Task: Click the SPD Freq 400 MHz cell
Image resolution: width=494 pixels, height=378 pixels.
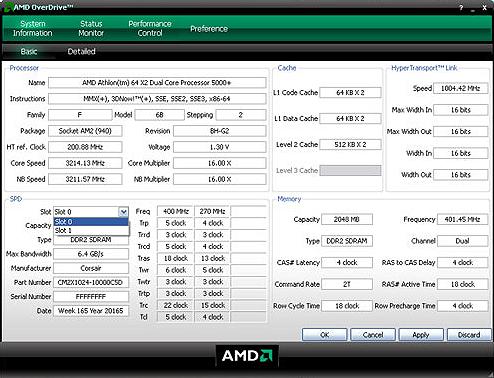Action: tap(175, 211)
